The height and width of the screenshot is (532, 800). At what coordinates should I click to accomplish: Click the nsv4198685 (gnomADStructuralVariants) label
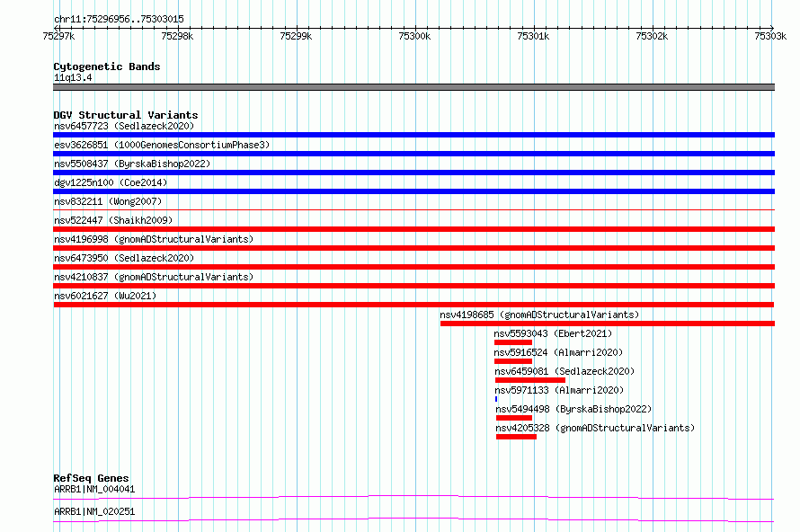(x=539, y=315)
